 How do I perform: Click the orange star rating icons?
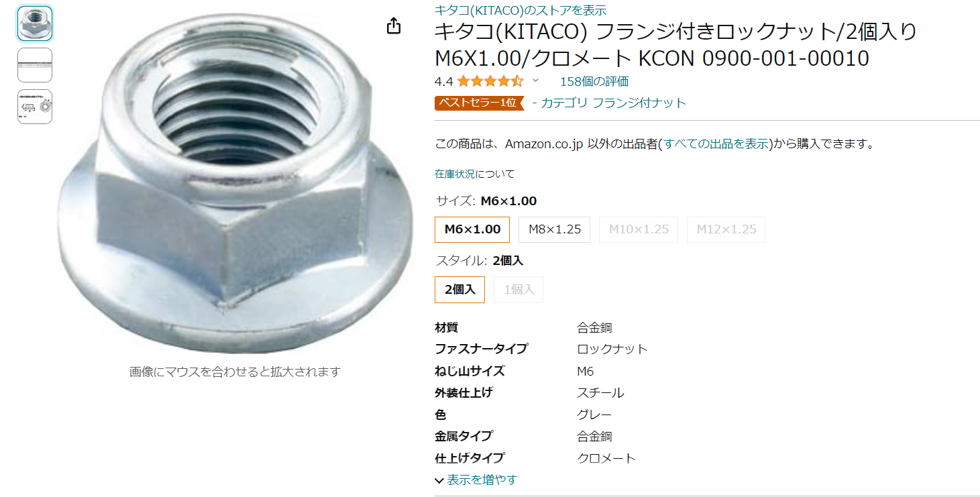(x=490, y=82)
